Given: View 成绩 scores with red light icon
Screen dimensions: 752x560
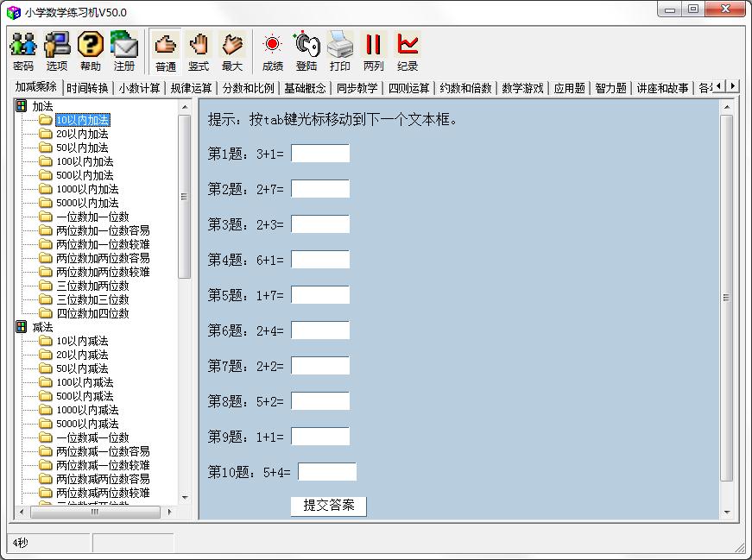Looking at the screenshot, I should [x=273, y=51].
